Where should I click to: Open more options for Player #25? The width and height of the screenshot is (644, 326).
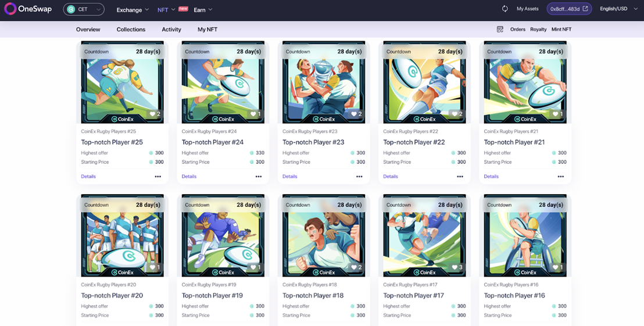click(158, 177)
